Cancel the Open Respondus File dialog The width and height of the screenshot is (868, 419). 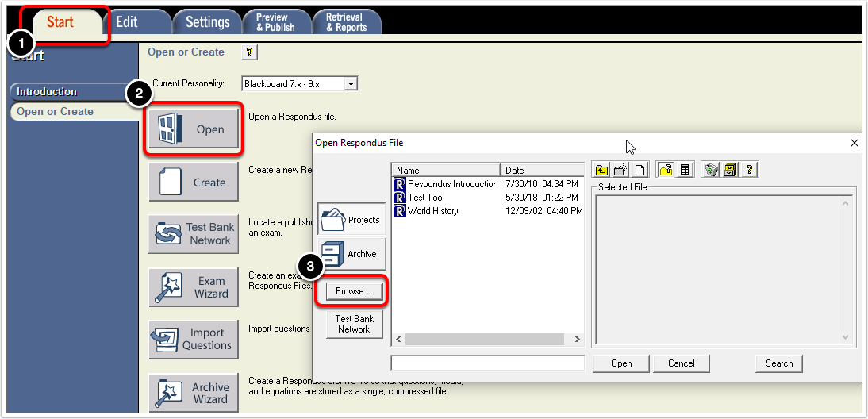[681, 363]
